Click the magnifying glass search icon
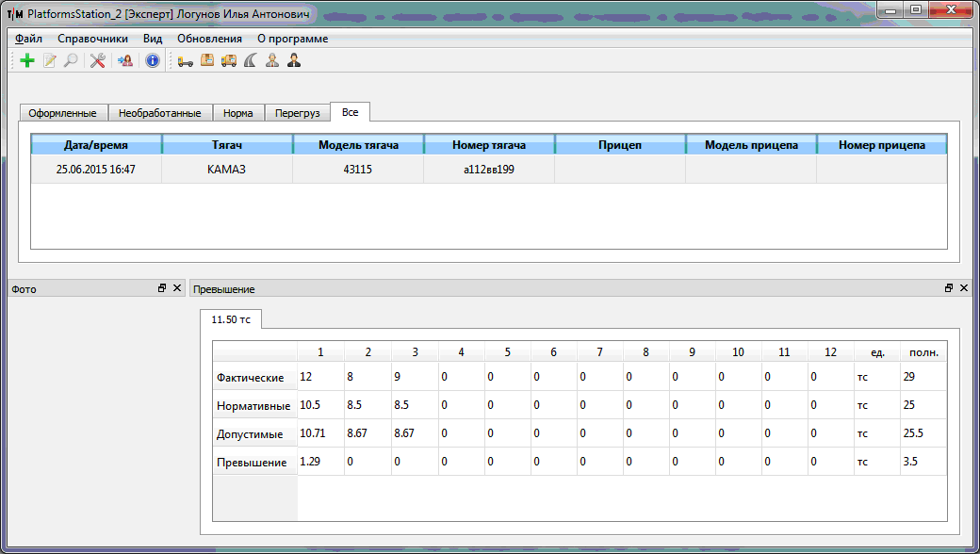The width and height of the screenshot is (980, 554). point(71,61)
